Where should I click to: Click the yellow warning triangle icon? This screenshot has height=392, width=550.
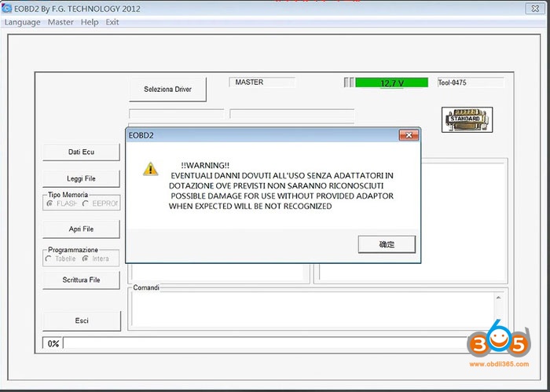point(151,169)
